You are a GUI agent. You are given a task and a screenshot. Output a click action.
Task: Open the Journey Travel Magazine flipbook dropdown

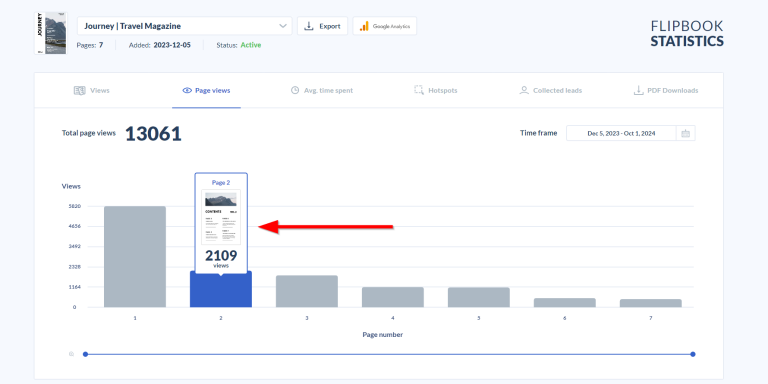(184, 26)
